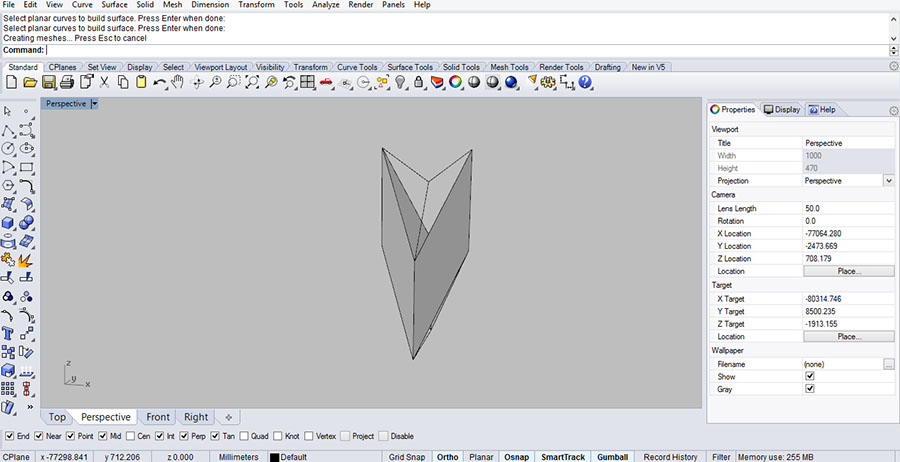The height and width of the screenshot is (462, 900).
Task: Toggle the light bulb Hide objects icon
Action: click(x=401, y=82)
